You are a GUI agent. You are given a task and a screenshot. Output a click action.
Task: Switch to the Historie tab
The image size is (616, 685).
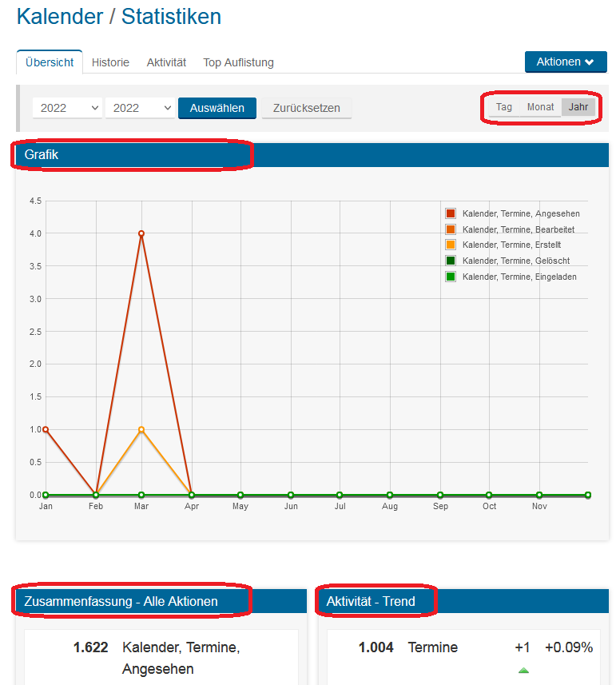coord(110,62)
